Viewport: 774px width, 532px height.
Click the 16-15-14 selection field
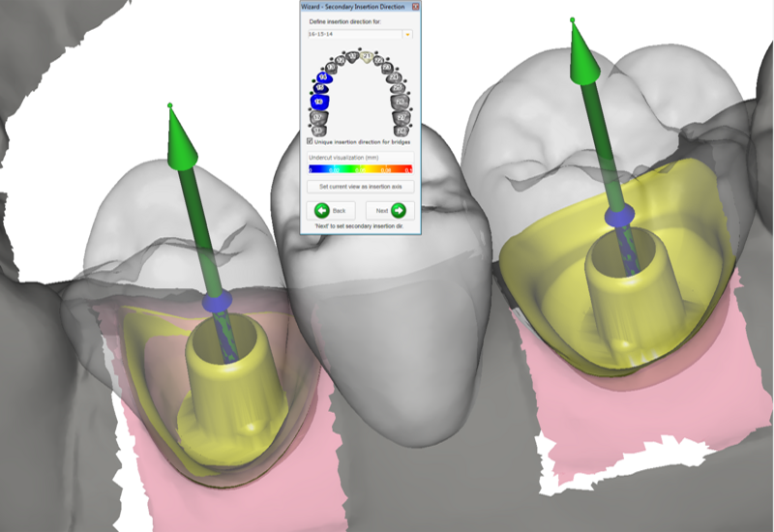[x=352, y=34]
